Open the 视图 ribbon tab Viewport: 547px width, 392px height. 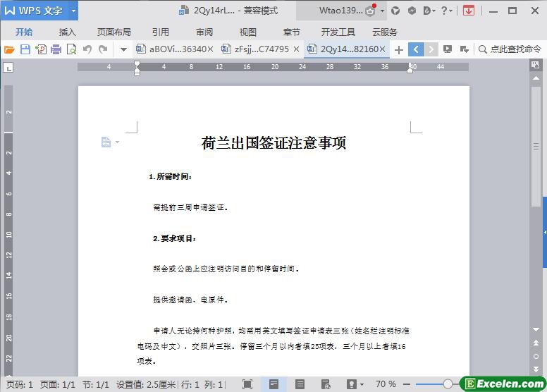248,32
